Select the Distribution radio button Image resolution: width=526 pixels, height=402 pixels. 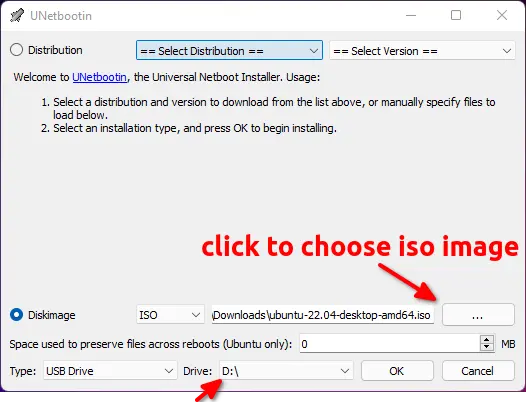(x=16, y=50)
